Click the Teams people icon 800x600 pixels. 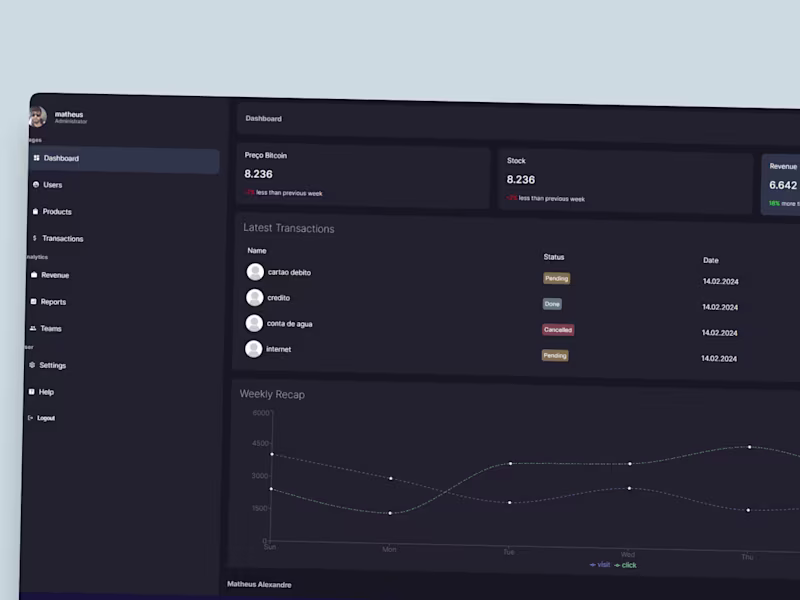(x=33, y=328)
